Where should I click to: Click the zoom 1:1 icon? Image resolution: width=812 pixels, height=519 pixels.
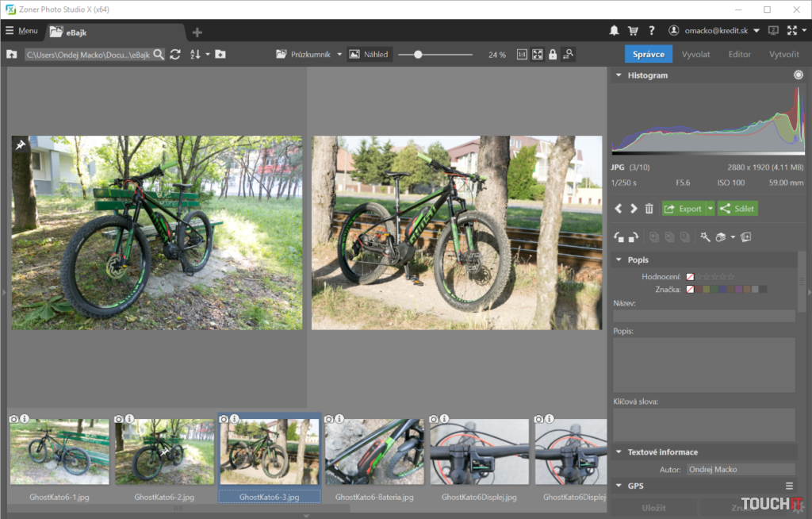pyautogui.click(x=522, y=55)
